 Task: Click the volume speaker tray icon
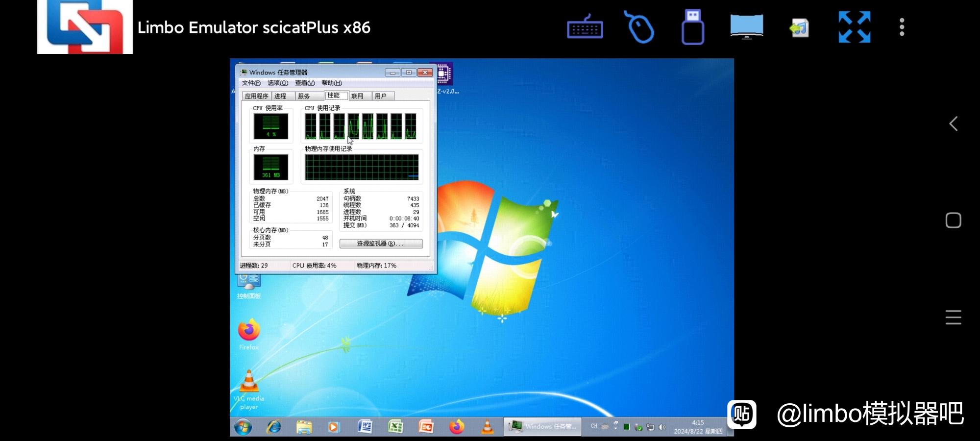click(x=662, y=427)
